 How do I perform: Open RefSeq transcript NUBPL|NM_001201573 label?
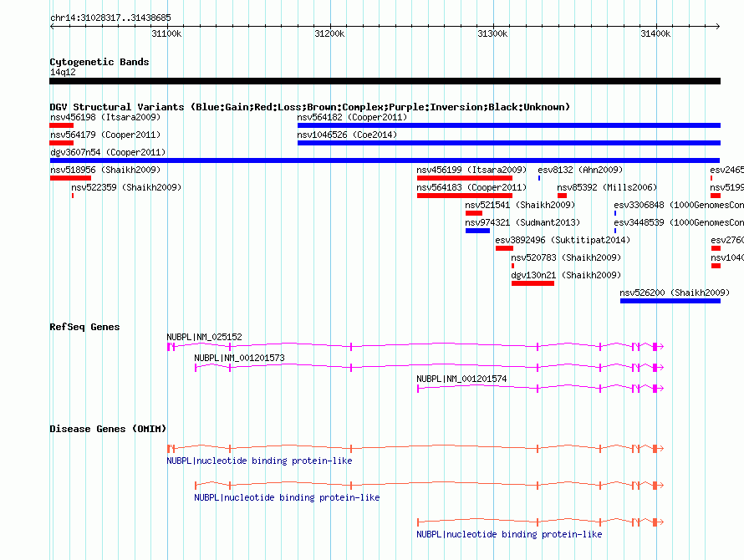tap(239, 358)
